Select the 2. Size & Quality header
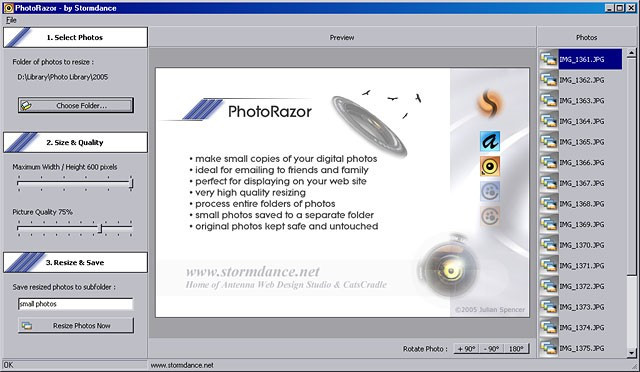640x372 pixels. point(76,143)
